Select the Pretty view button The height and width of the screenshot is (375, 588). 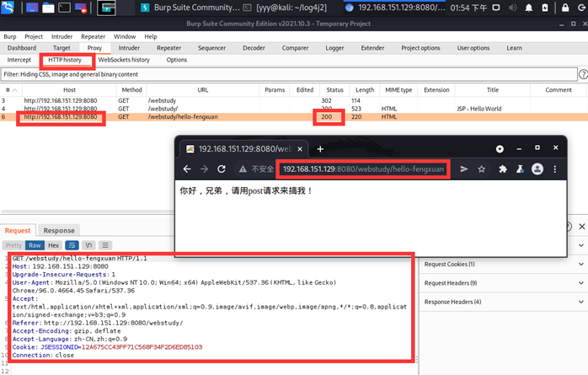13,245
